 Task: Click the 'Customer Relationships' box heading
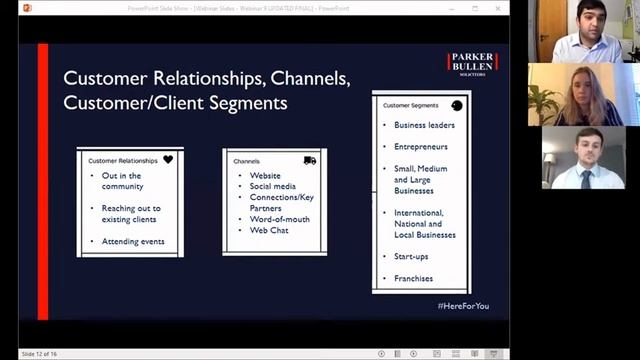click(x=123, y=161)
